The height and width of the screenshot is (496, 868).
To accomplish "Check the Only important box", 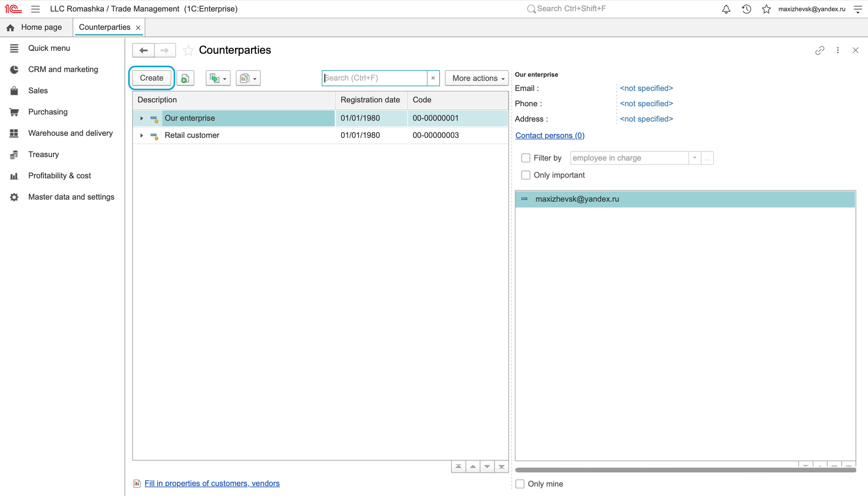I will pos(525,175).
